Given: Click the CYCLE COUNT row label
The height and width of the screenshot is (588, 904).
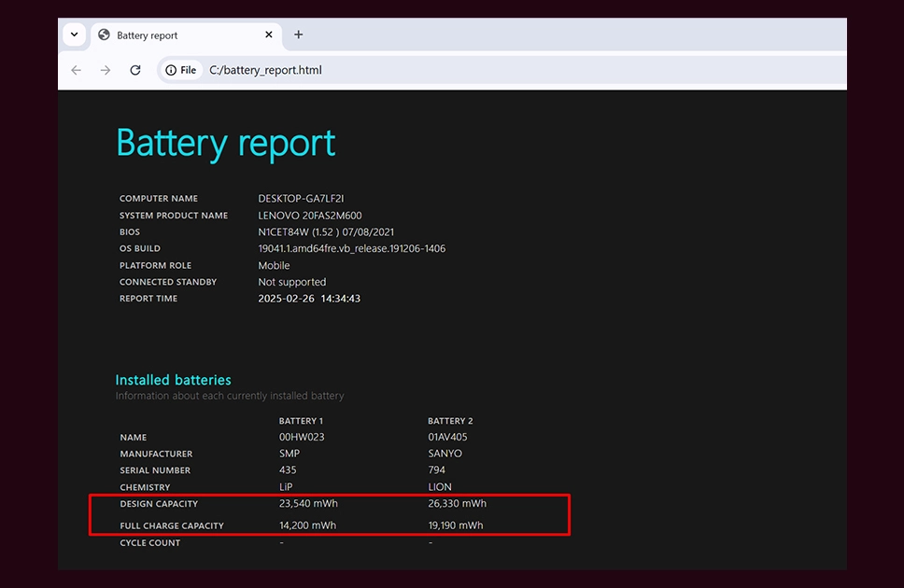Looking at the screenshot, I should pos(150,543).
